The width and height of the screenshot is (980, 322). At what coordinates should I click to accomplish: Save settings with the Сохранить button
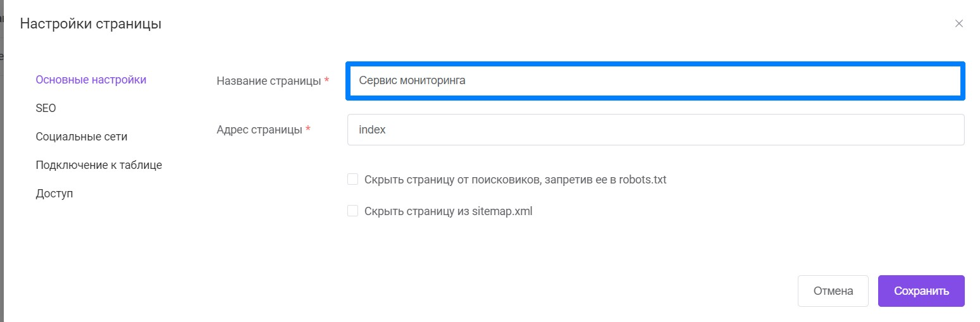click(921, 291)
